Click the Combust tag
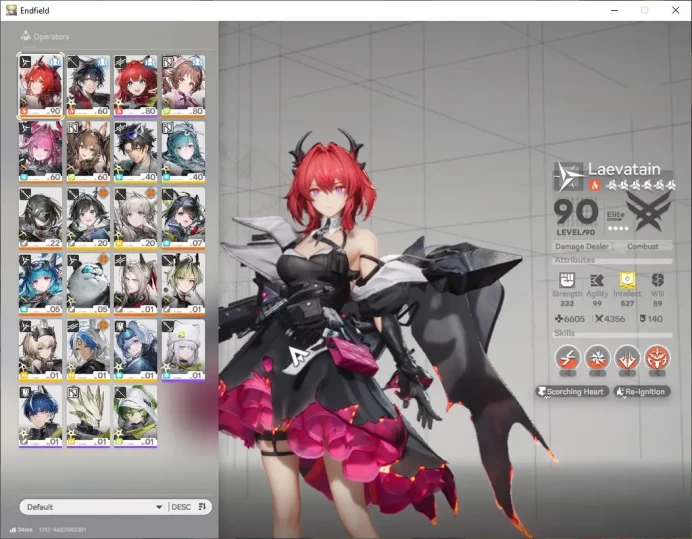 coord(643,246)
